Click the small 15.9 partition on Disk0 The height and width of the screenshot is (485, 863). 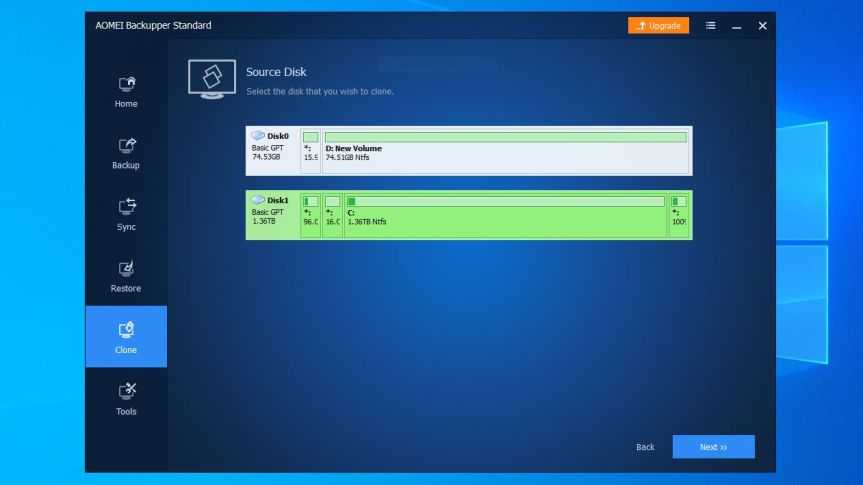click(311, 151)
